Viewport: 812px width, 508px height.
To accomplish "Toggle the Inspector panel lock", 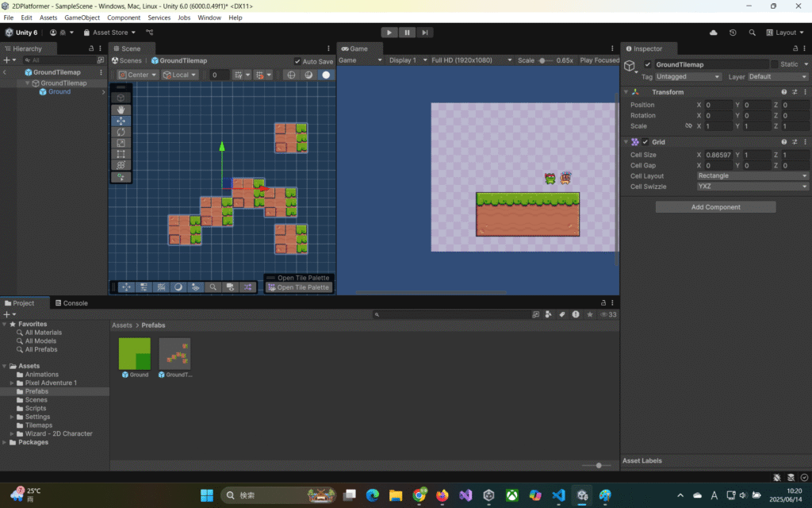I will [795, 48].
